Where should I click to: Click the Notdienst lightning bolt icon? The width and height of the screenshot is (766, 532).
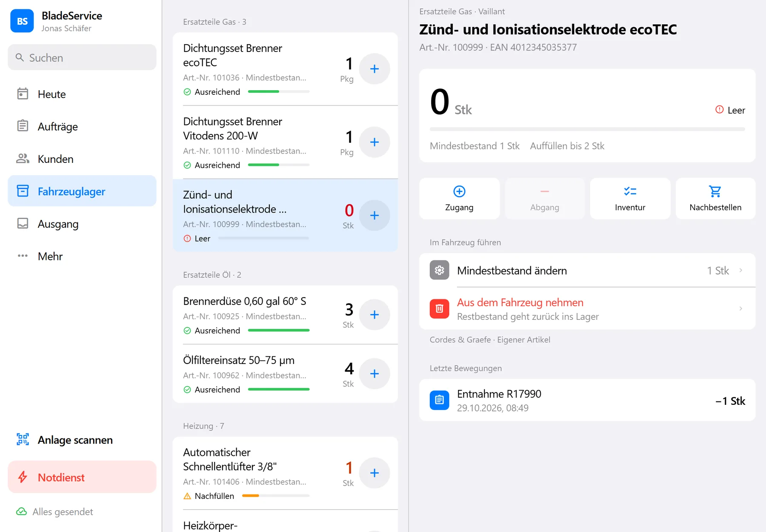click(23, 477)
